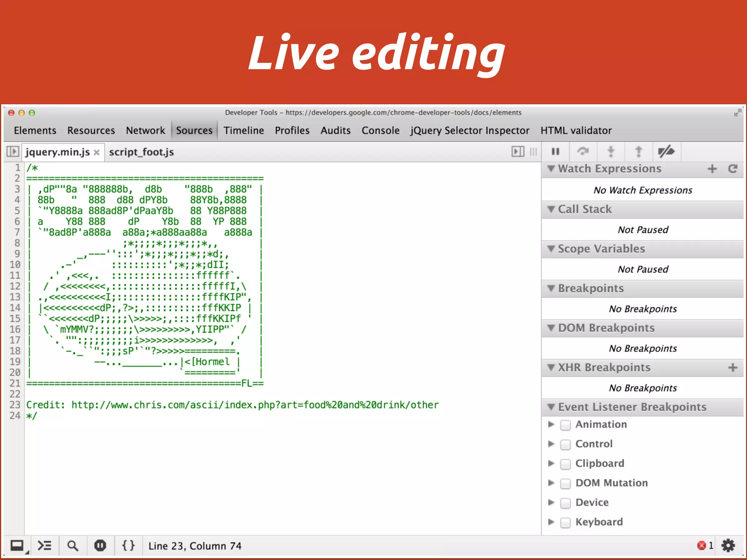Click line number 12 in the gutter
Screen dimensions: 747x560
coord(15,286)
